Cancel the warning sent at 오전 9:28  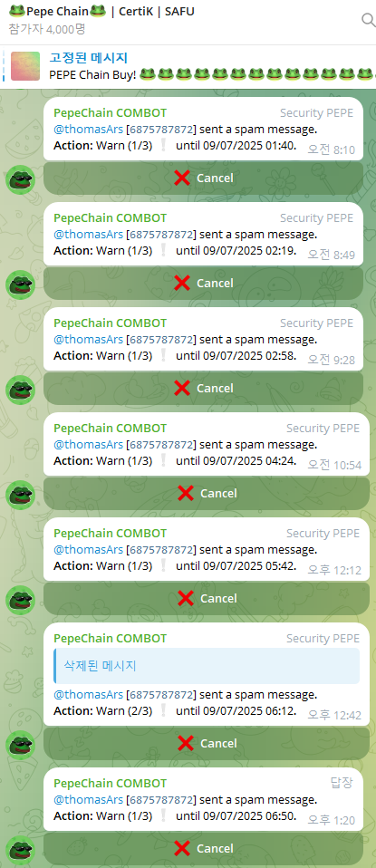(203, 389)
